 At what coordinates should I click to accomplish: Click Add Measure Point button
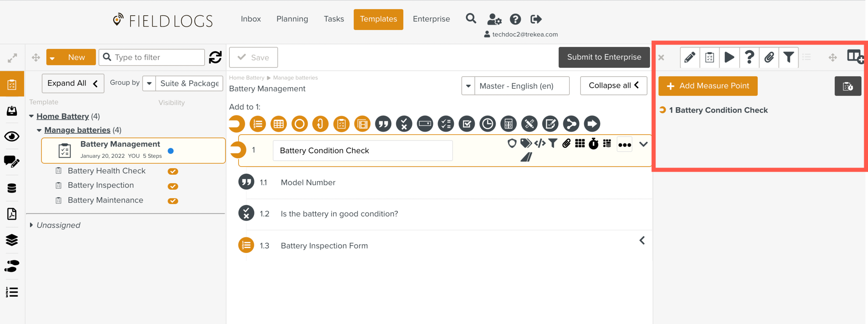tap(708, 86)
